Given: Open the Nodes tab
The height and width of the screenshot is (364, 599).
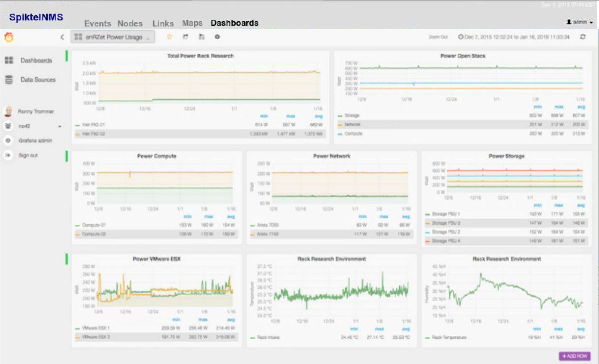Looking at the screenshot, I should point(130,23).
